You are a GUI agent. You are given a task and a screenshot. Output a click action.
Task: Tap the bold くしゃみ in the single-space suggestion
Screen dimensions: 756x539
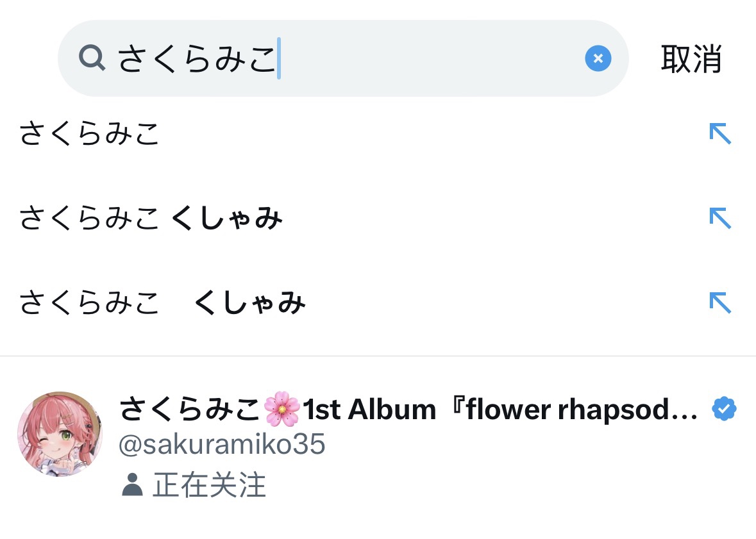pyautogui.click(x=227, y=219)
